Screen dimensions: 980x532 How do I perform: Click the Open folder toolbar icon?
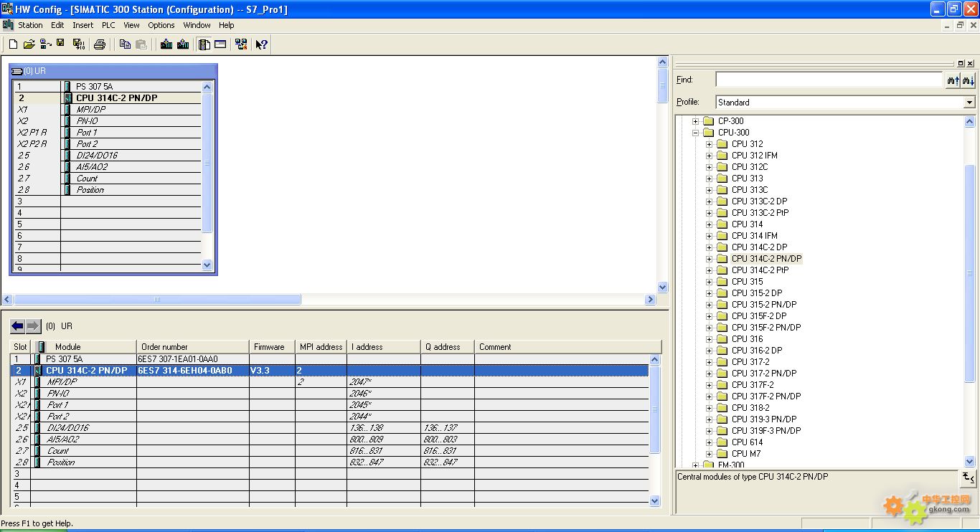29,44
